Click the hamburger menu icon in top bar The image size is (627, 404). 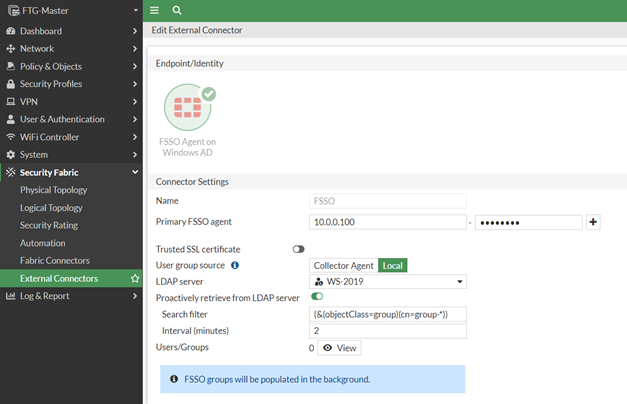154,10
